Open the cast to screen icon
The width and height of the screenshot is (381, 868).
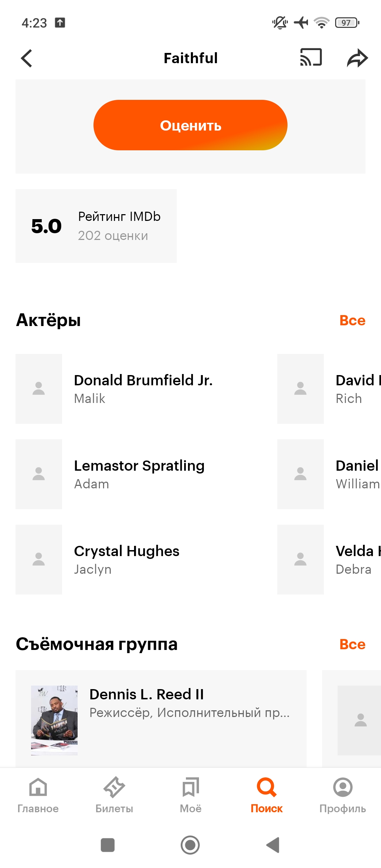(311, 58)
